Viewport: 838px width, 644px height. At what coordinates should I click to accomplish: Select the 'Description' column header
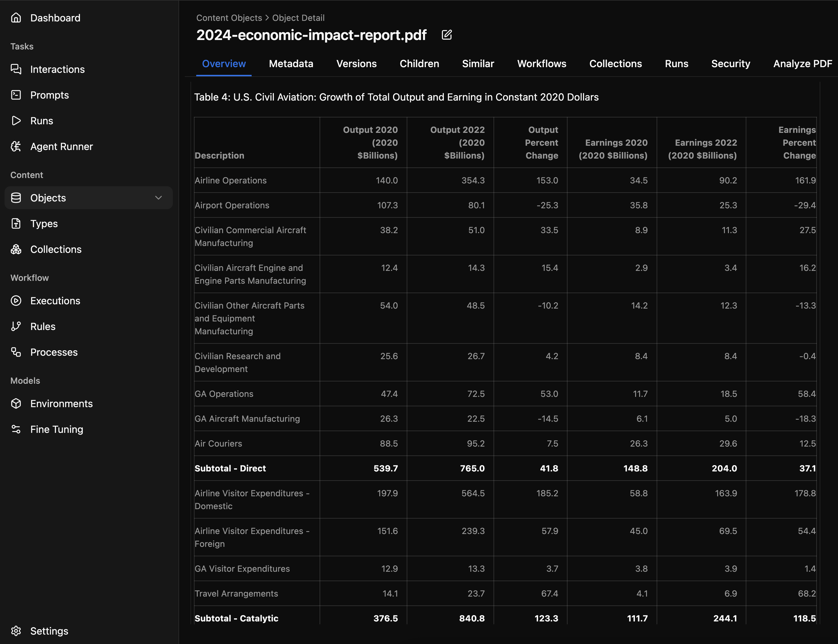pos(219,155)
